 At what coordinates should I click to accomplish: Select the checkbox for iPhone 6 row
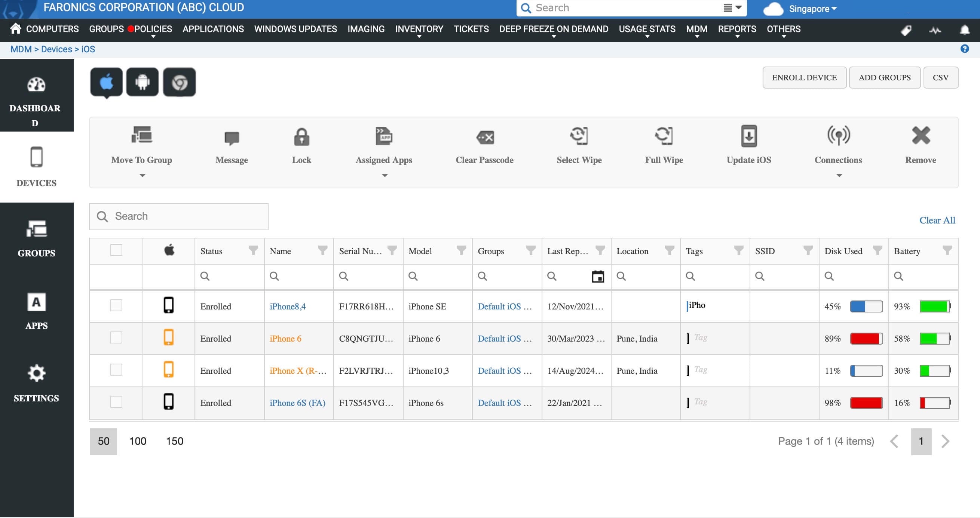point(116,337)
